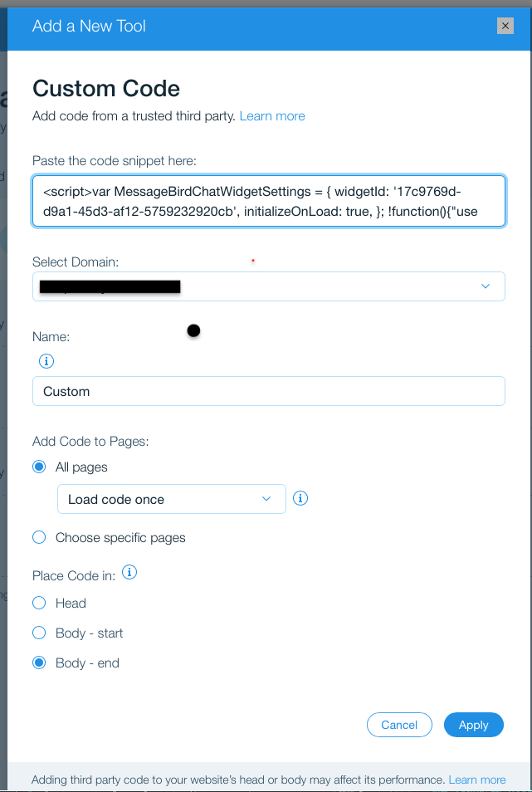Click the info icon below Name label
Image resolution: width=532 pixels, height=792 pixels.
46,361
